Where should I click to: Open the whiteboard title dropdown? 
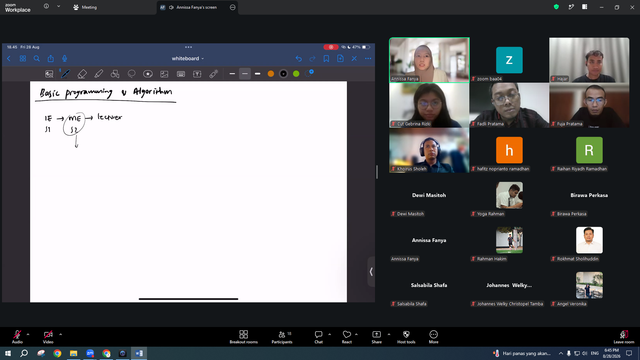pos(188,59)
